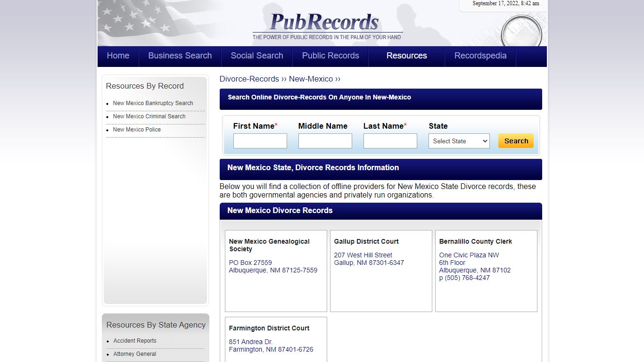Image resolution: width=644 pixels, height=362 pixels.
Task: Click the magnifying glass image in header
Action: [521, 33]
